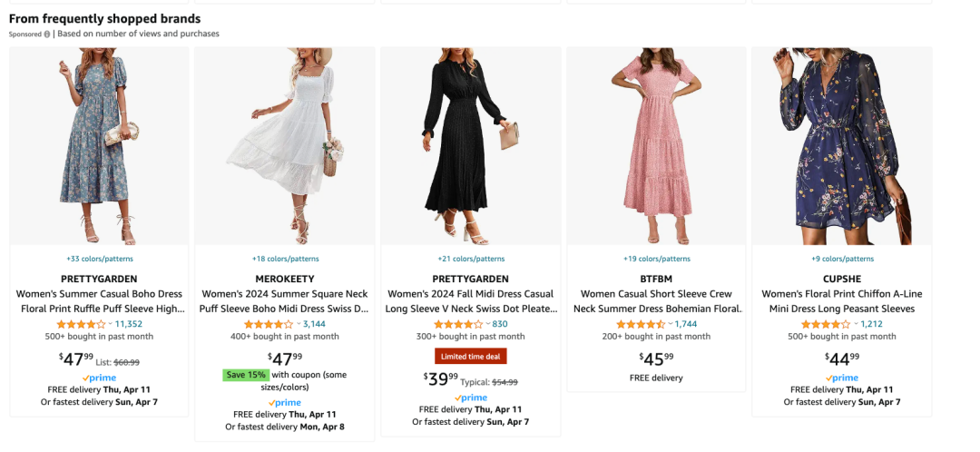Open the 1,212 reviews link for CUPSHE

click(x=871, y=324)
